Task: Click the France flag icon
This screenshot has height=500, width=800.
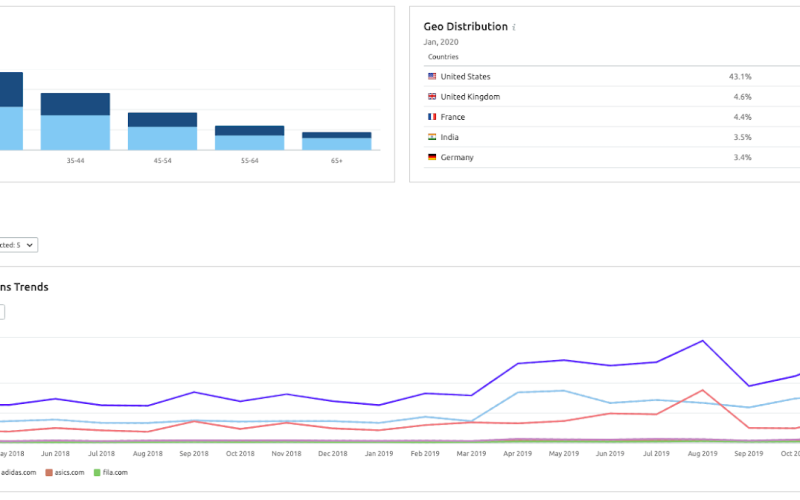Action: [432, 117]
